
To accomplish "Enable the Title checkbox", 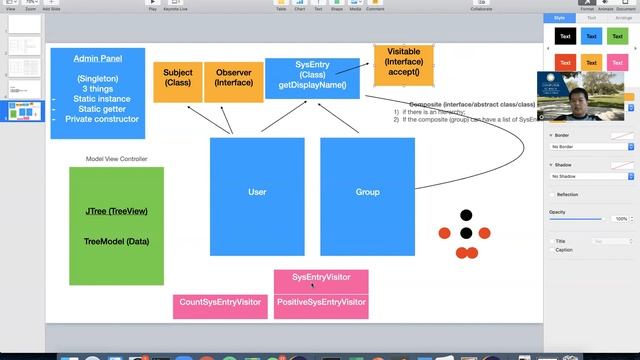I will tap(552, 241).
